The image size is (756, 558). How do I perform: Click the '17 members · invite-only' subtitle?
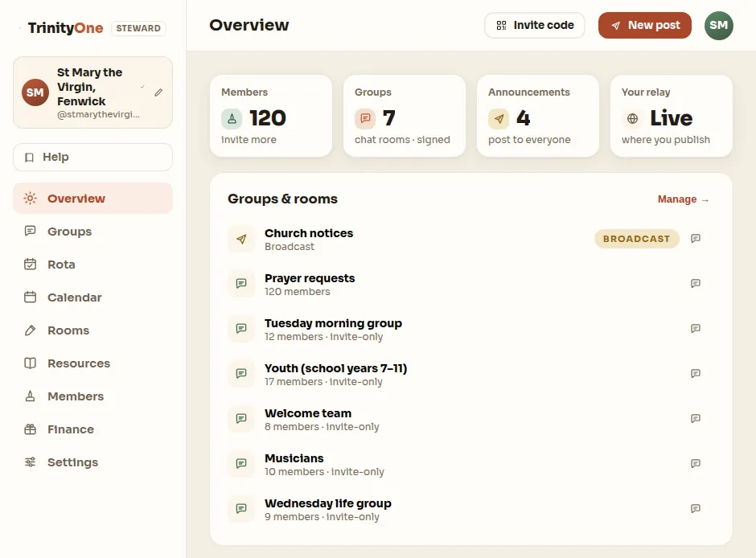(323, 382)
